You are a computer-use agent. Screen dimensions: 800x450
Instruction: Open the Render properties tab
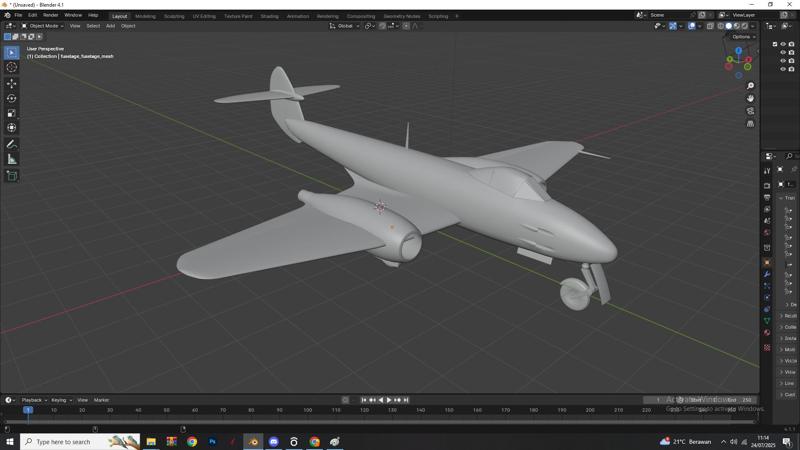coord(767,186)
